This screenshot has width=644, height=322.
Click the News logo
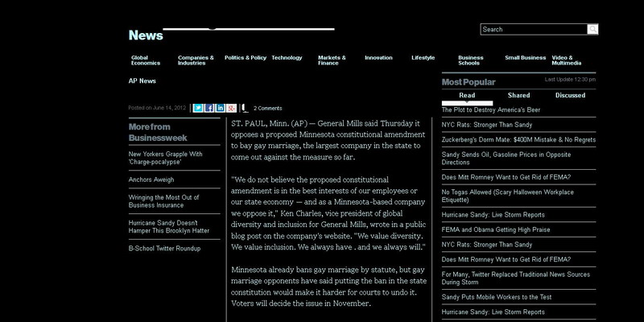click(146, 35)
